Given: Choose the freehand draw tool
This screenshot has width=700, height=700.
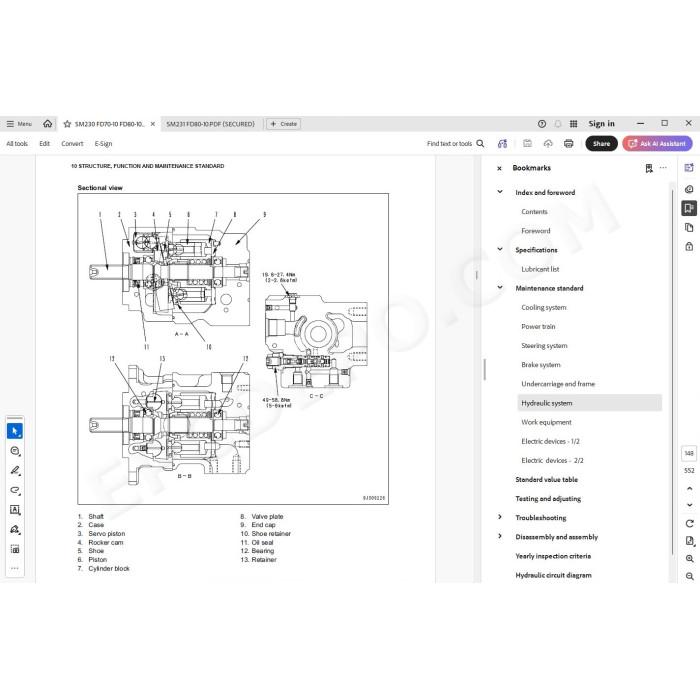Looking at the screenshot, I should 15,490.
